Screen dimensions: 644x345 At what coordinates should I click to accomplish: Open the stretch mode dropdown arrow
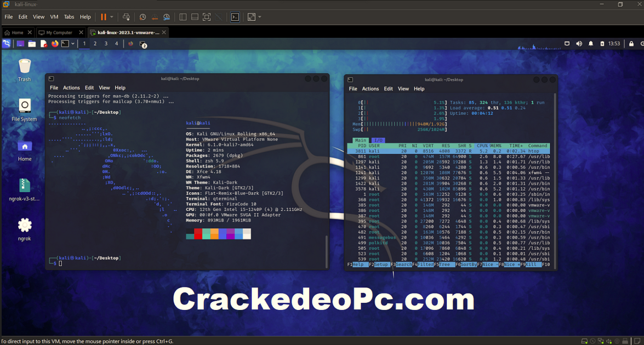[260, 17]
